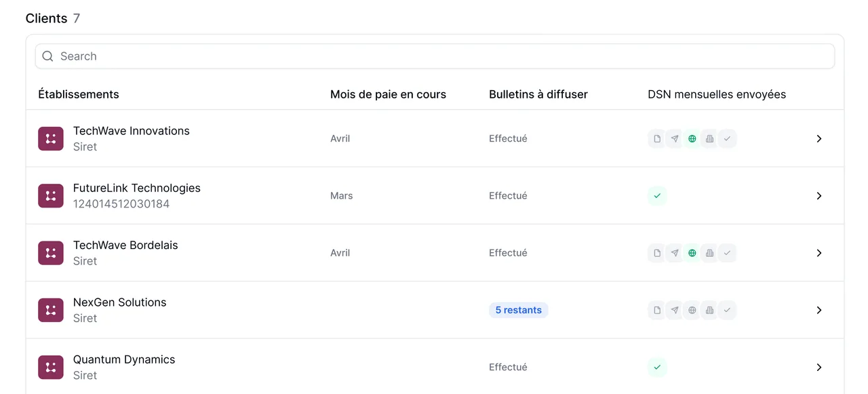Click the send arrow icon in TechWave Bordelais row

[x=674, y=253]
